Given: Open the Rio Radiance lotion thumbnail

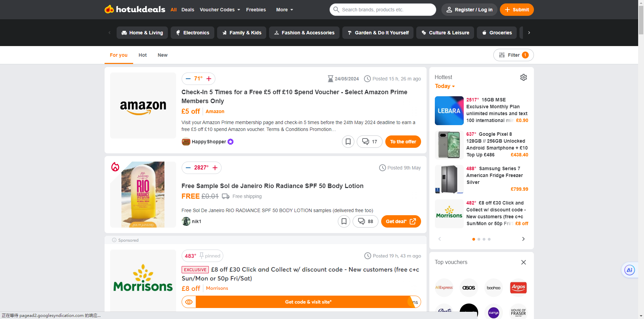Looking at the screenshot, I should [143, 195].
